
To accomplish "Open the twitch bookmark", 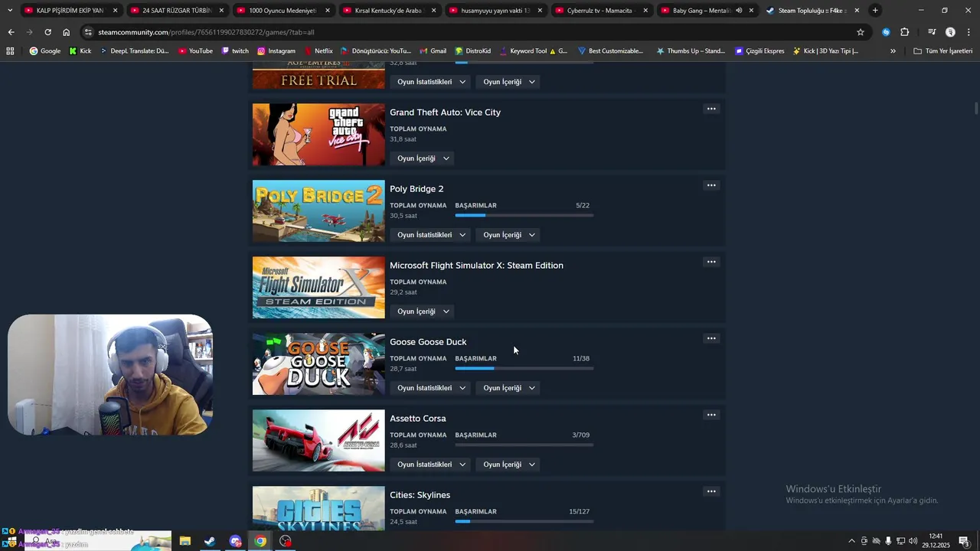I will coord(235,51).
